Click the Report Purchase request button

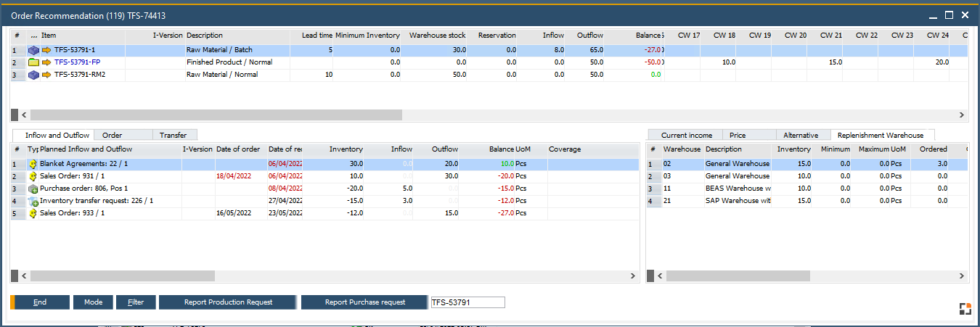(364, 302)
